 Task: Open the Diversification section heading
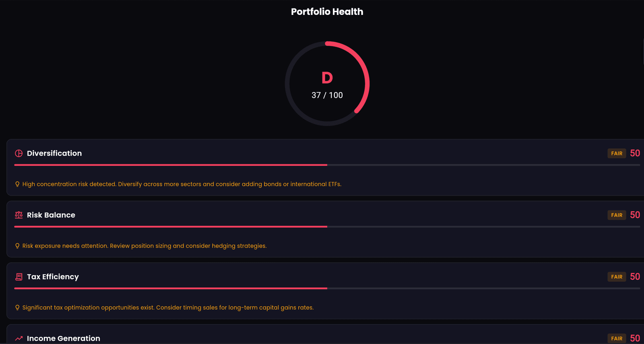coord(54,153)
